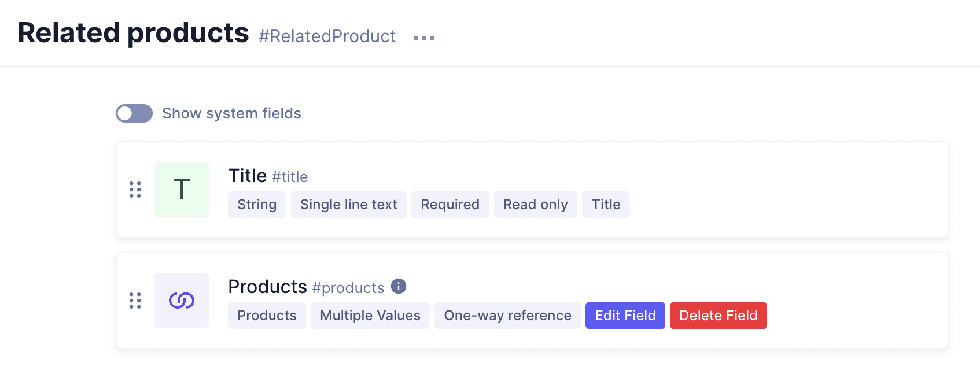Click the Products tag badge
The width and height of the screenshot is (980, 378).
(x=267, y=316)
